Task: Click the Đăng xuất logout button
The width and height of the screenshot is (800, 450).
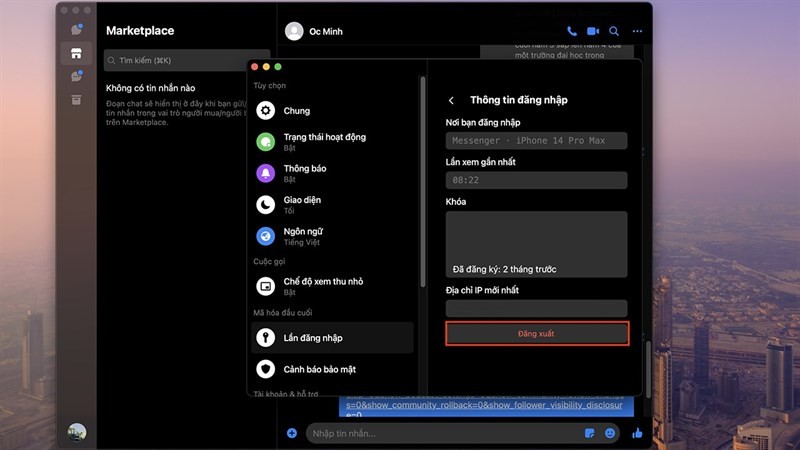Action: point(537,334)
